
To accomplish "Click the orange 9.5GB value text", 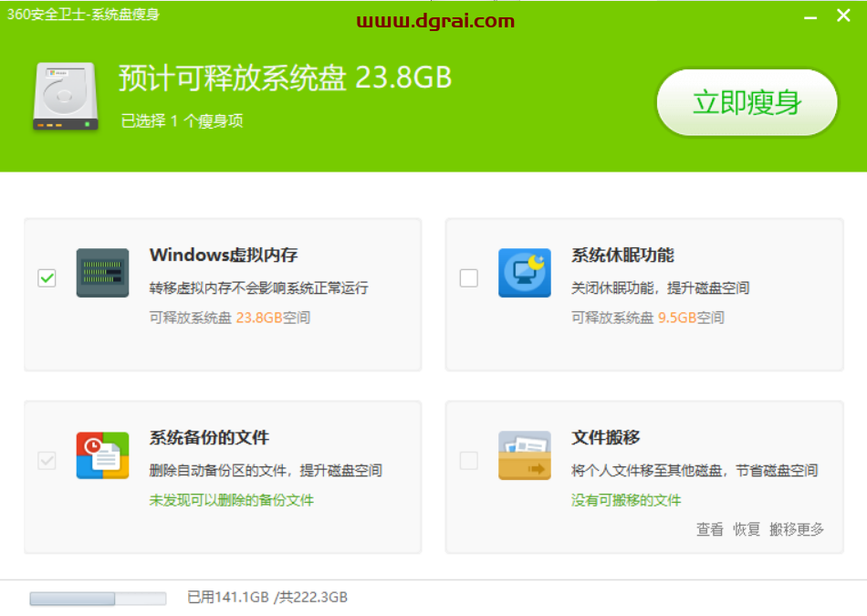I will click(x=677, y=318).
